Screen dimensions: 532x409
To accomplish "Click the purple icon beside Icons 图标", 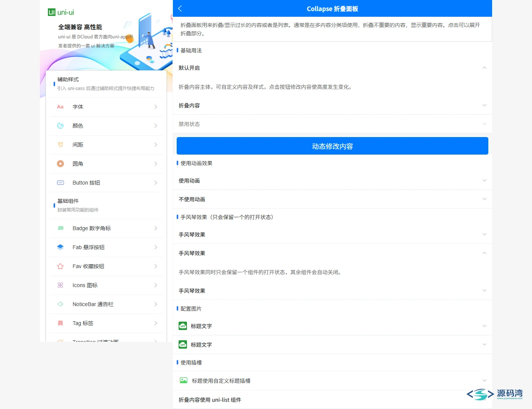I will (x=60, y=285).
